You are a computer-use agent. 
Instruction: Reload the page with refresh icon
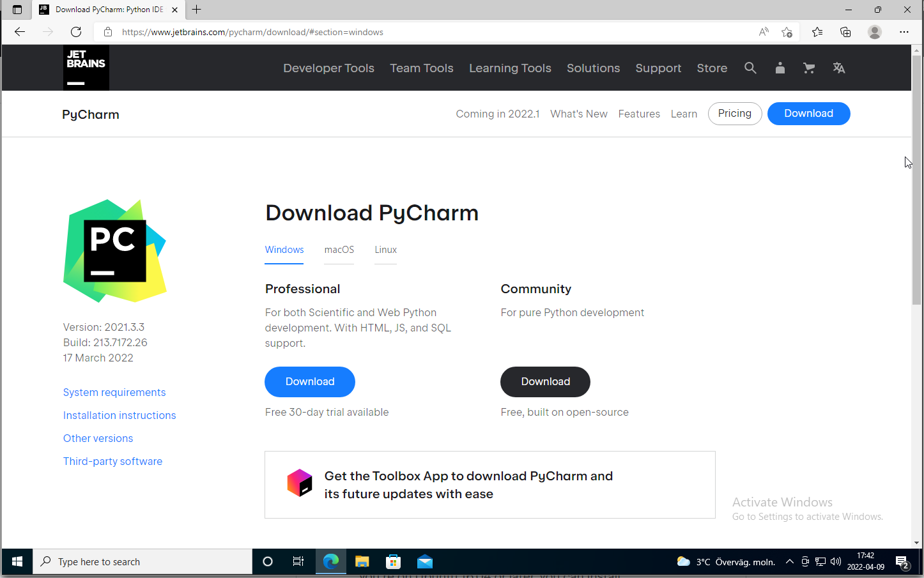(76, 32)
